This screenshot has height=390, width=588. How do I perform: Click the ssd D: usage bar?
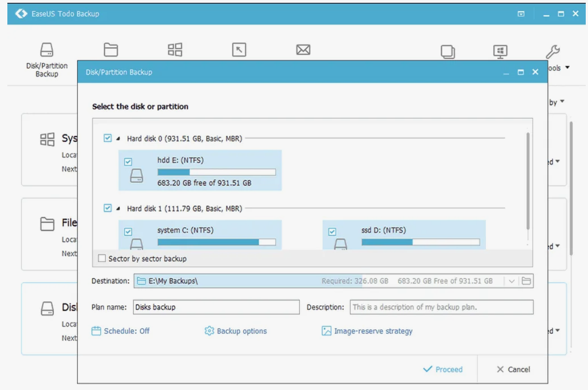tap(420, 242)
